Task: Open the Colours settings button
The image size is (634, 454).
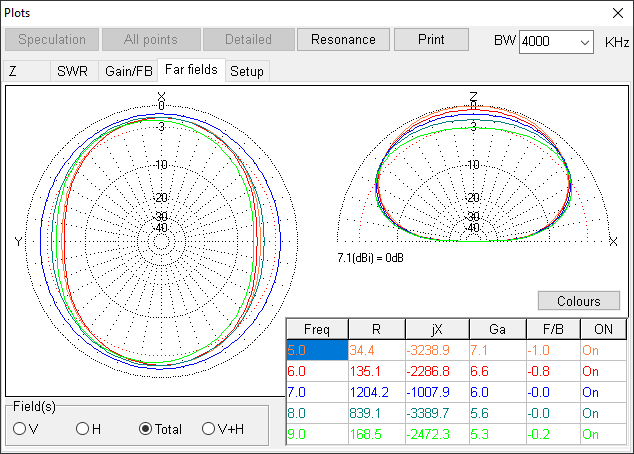Action: (x=579, y=301)
